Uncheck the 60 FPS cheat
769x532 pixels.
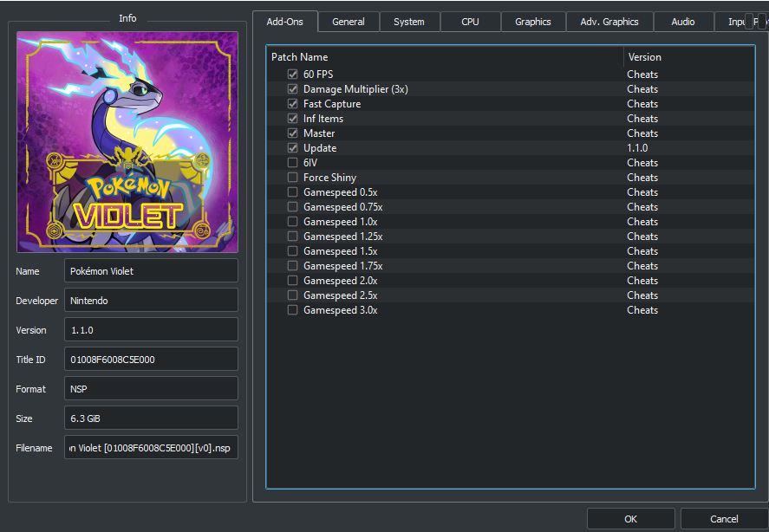(x=292, y=74)
